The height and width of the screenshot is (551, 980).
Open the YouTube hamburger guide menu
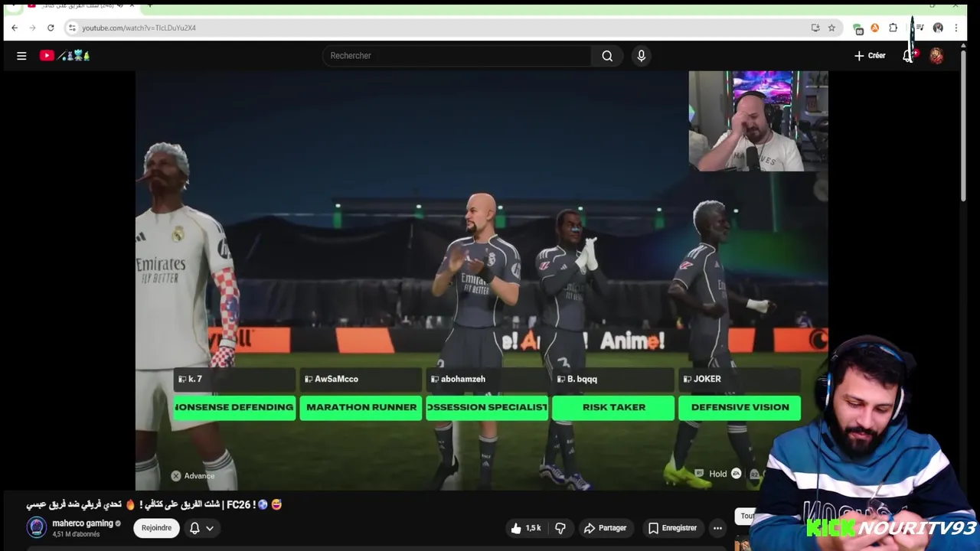(x=21, y=56)
